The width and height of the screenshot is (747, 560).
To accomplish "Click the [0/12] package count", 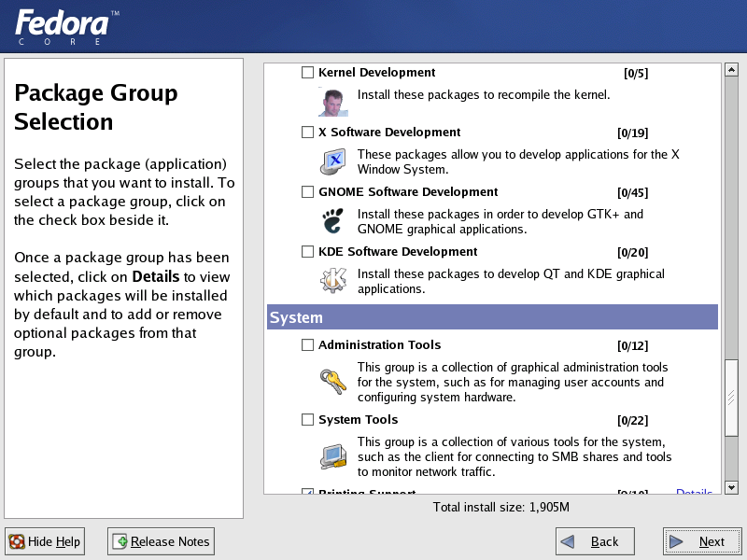I will click(633, 345).
